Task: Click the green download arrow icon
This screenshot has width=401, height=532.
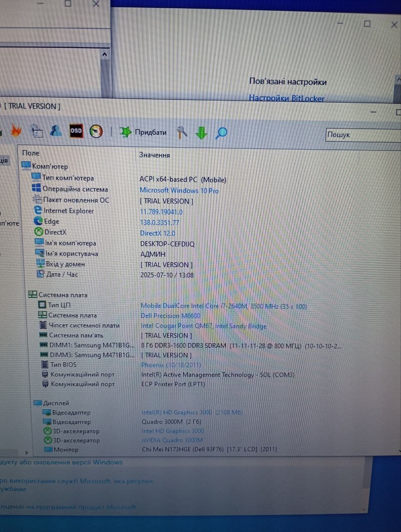Action: click(201, 133)
